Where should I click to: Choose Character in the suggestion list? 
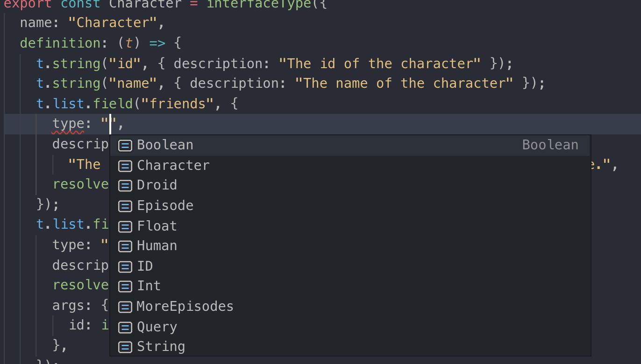coord(173,166)
